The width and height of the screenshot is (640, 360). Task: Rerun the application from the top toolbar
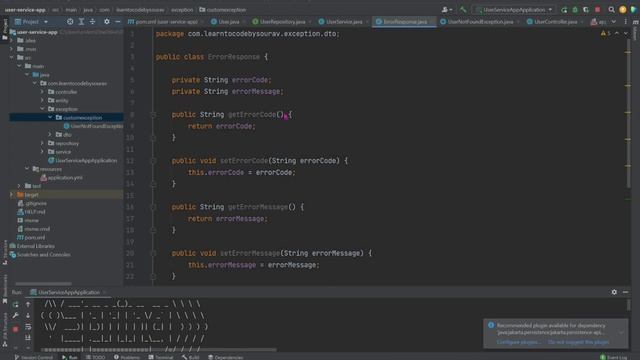(564, 9)
